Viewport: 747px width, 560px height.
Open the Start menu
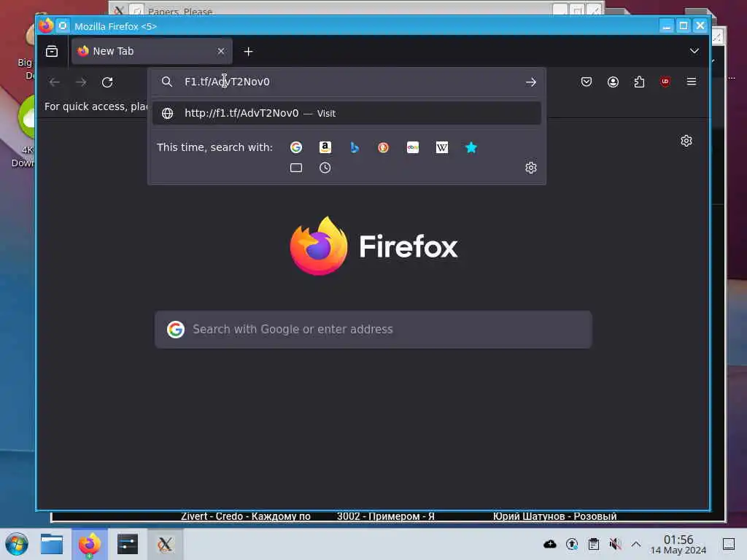[x=17, y=544]
